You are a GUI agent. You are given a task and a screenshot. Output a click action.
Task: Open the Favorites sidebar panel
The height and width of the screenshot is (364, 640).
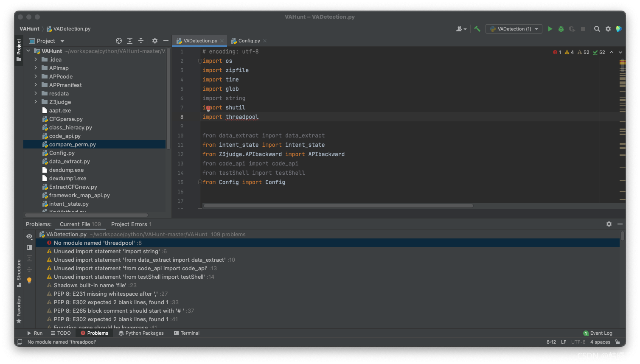click(19, 310)
